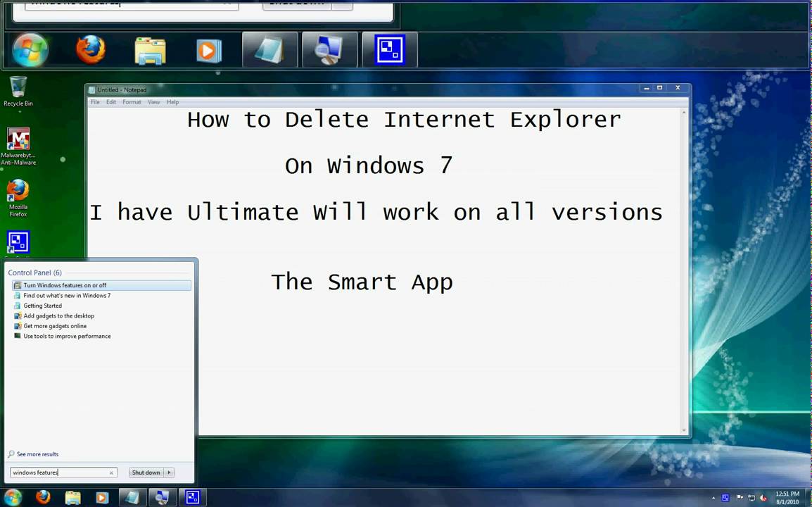Minimize the Notepad window
The height and width of the screenshot is (507, 812).
tap(646, 88)
